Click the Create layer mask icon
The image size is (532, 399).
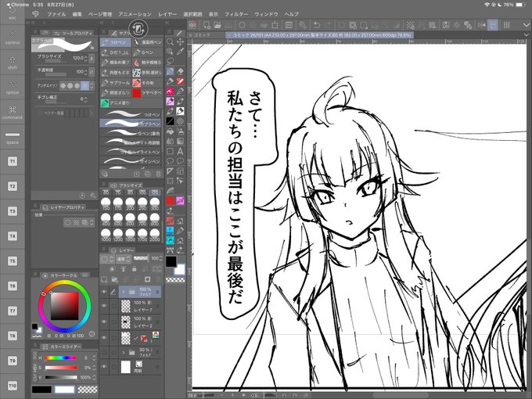click(147, 279)
